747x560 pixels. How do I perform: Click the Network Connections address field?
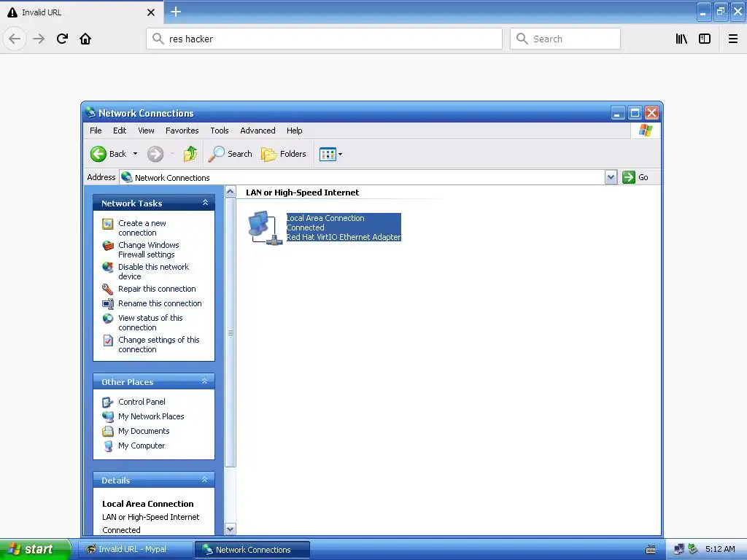pyautogui.click(x=362, y=178)
